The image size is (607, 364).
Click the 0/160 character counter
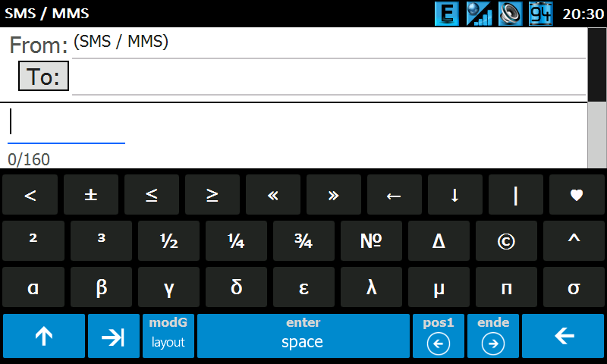tap(29, 159)
